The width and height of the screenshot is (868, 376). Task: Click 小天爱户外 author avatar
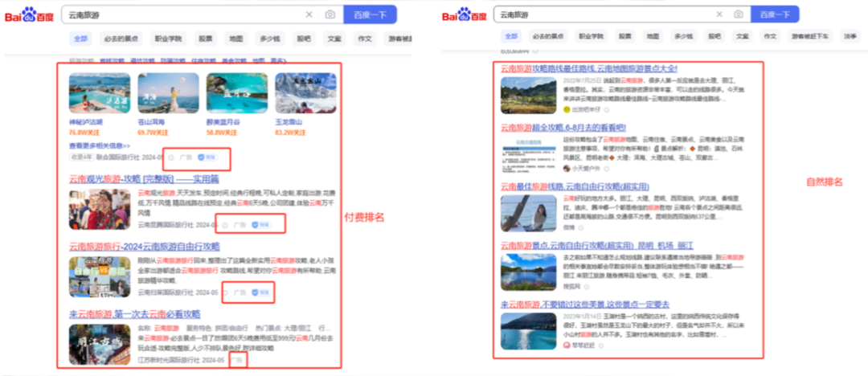point(567,169)
